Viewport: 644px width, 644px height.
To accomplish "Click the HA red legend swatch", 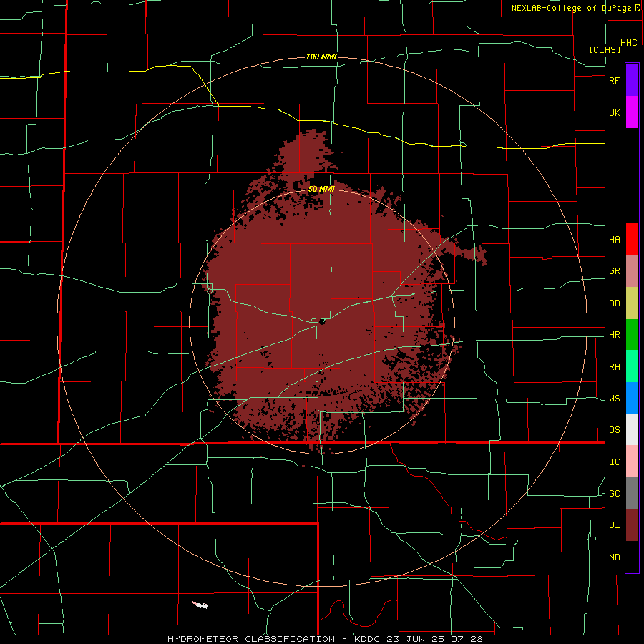I will point(632,239).
